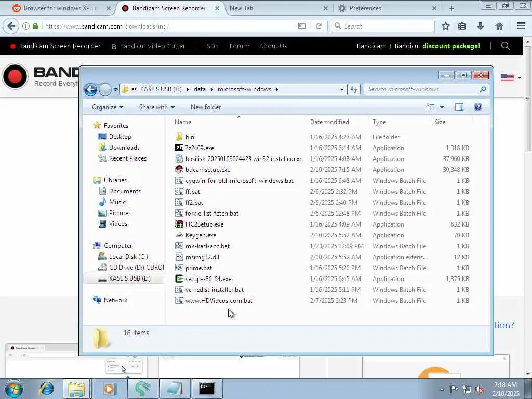532x399 pixels.
Task: Open the Start menu orb
Action: click(14, 389)
